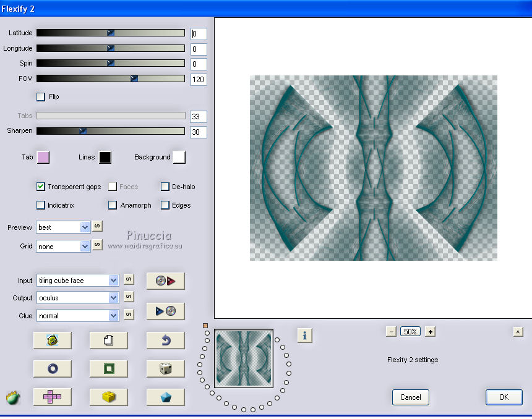Click the dice randomize button
Screen dimensions: 532x419
pyautogui.click(x=165, y=368)
